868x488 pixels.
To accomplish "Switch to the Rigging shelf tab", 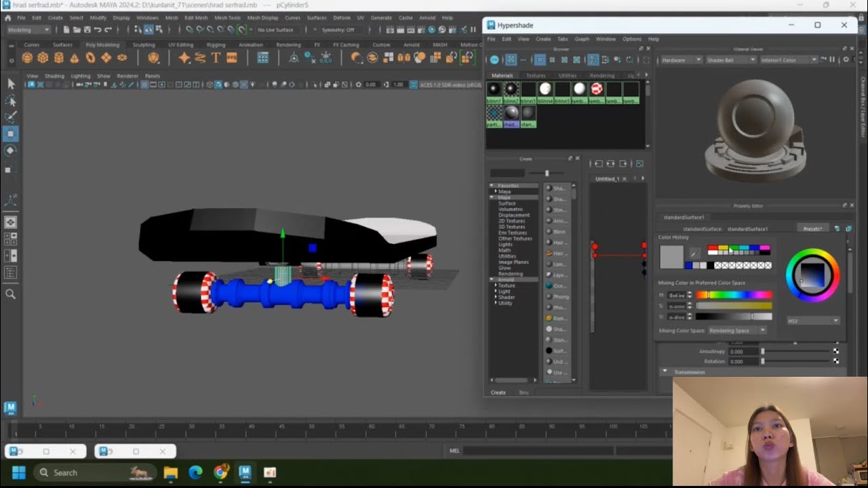I will coord(216,45).
